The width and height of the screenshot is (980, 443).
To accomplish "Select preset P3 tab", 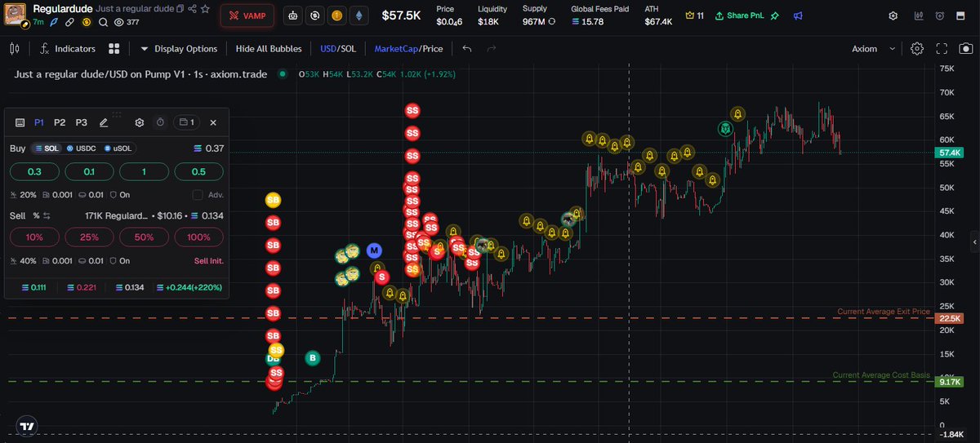I will coord(81,122).
